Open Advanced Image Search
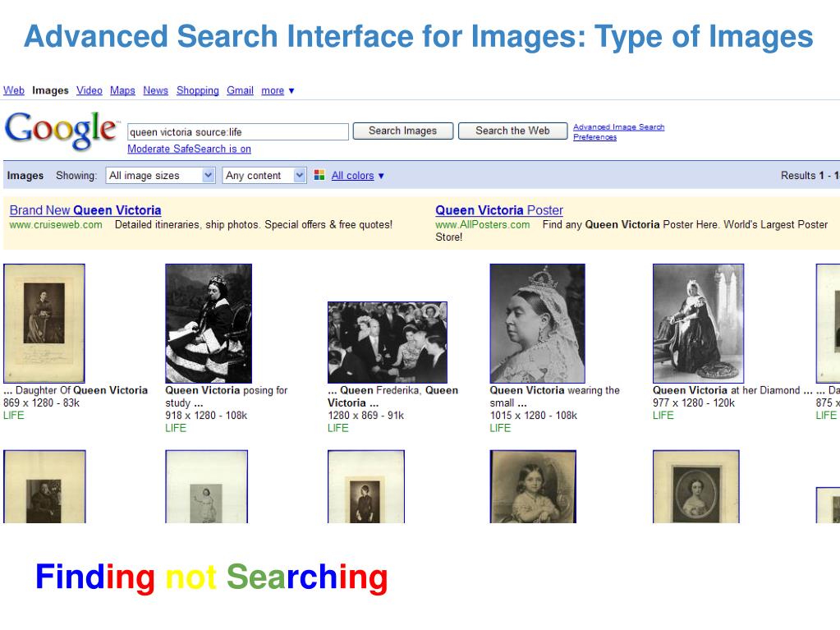This screenshot has width=840, height=630. click(x=619, y=127)
